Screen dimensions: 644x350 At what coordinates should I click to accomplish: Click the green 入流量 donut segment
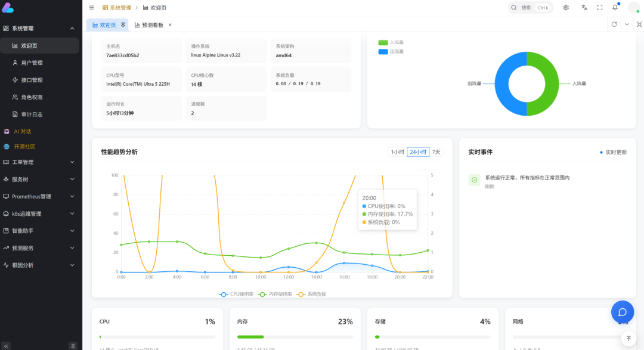point(552,84)
